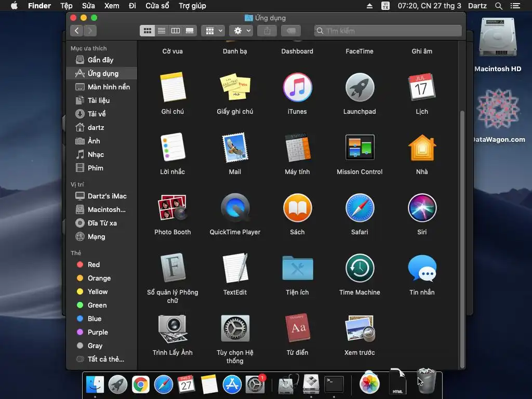Open Spotlight search in menu bar

click(x=498, y=6)
